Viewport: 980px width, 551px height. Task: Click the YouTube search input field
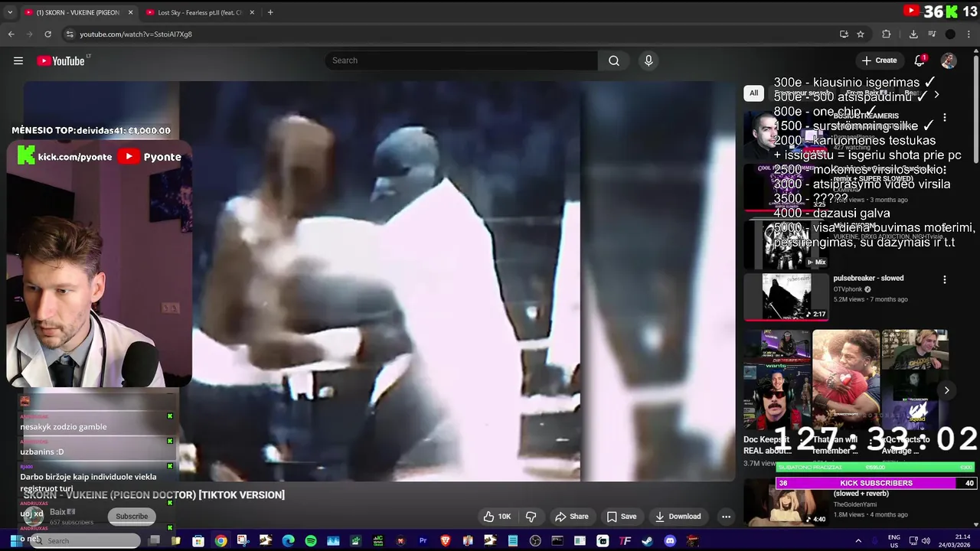coord(461,60)
